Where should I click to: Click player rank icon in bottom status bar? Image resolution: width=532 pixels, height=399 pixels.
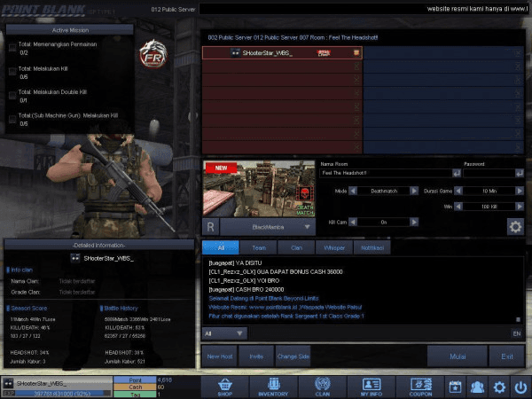pos(8,383)
